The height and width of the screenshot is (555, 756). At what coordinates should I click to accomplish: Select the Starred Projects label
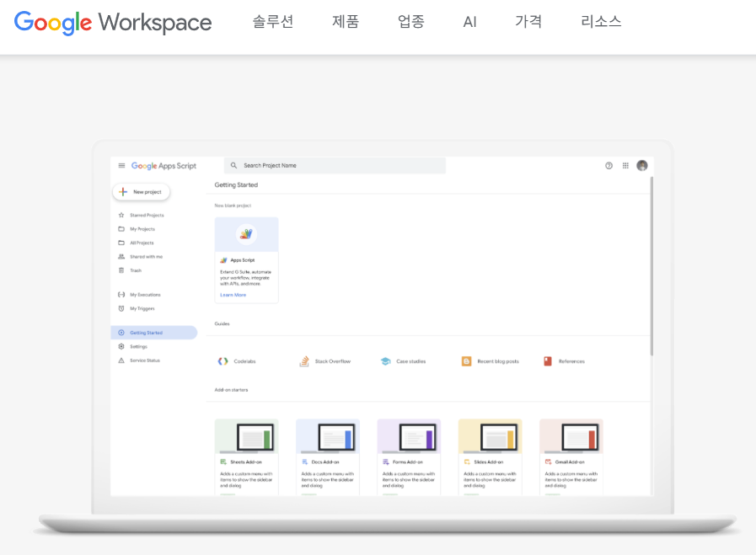click(147, 216)
